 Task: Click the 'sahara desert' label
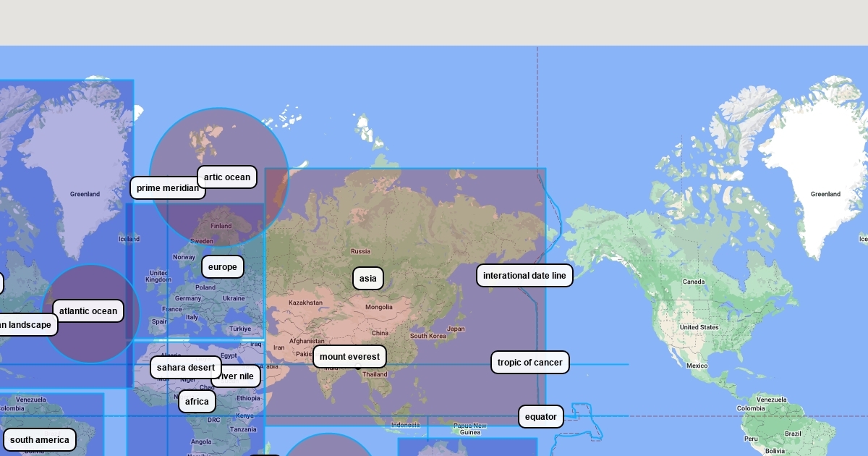pyautogui.click(x=185, y=368)
